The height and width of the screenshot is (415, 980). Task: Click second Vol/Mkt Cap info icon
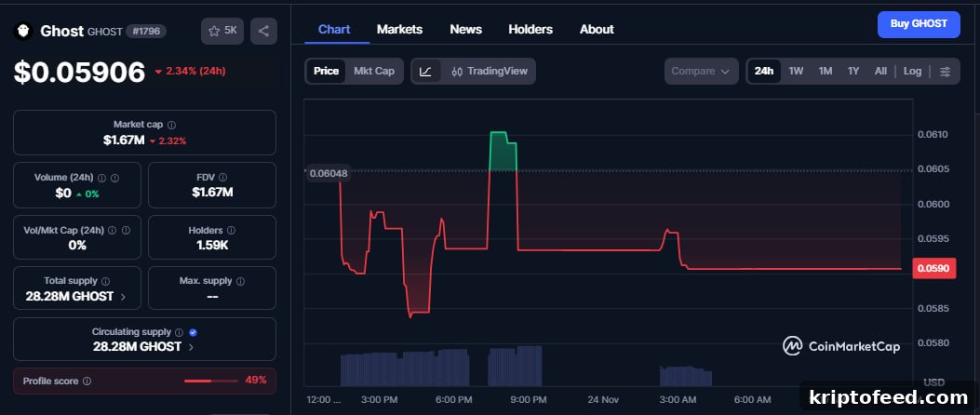127,231
